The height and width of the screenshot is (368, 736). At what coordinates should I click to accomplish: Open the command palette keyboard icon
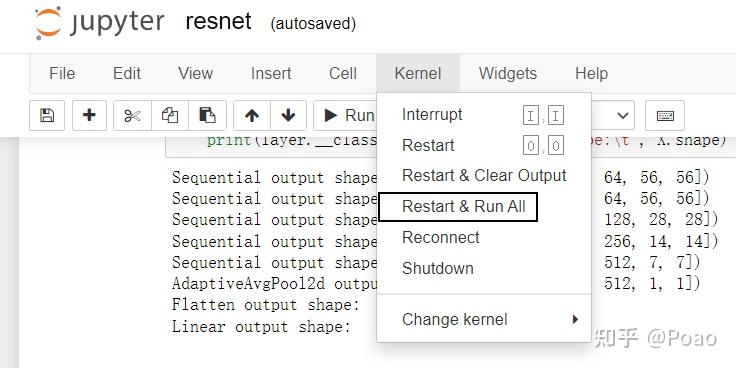coord(665,115)
